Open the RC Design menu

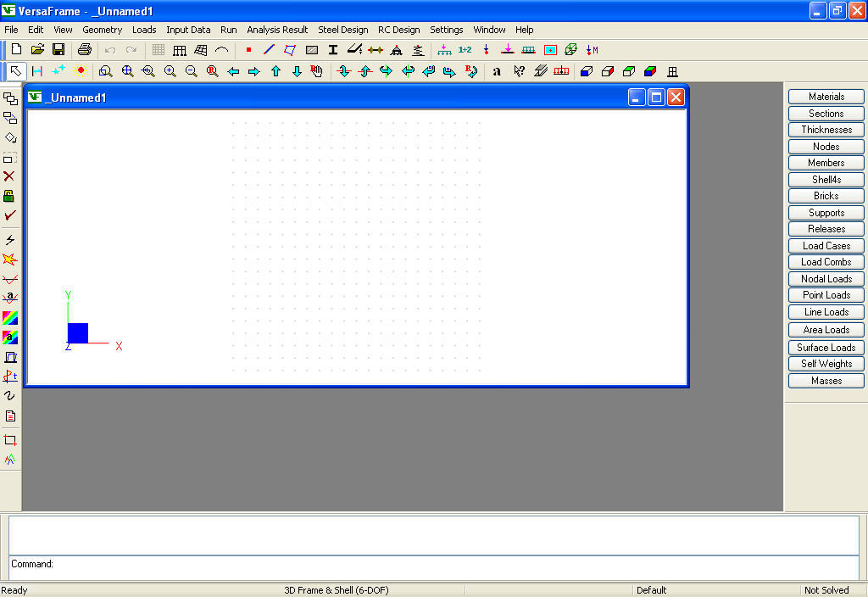pyautogui.click(x=398, y=30)
